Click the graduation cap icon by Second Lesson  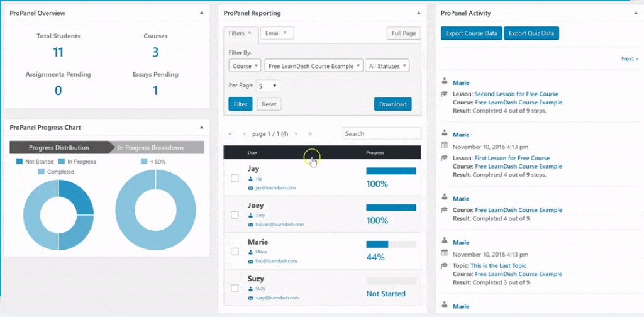click(x=445, y=94)
